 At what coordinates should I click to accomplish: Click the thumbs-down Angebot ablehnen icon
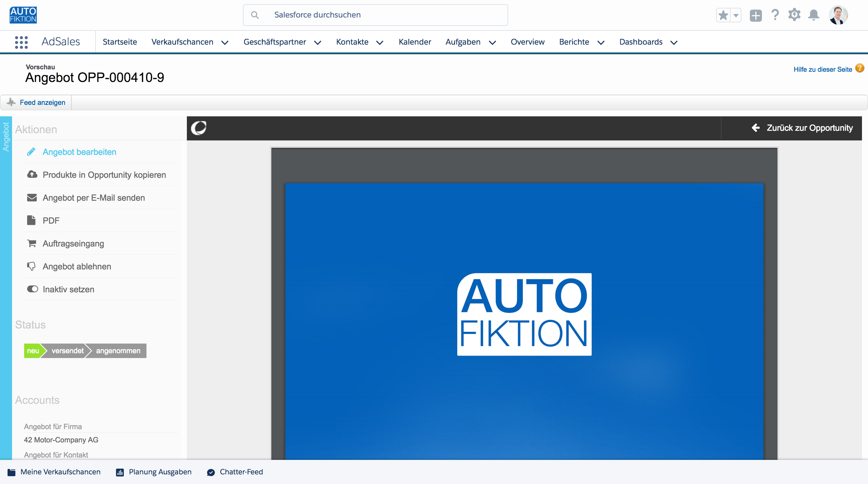(31, 266)
